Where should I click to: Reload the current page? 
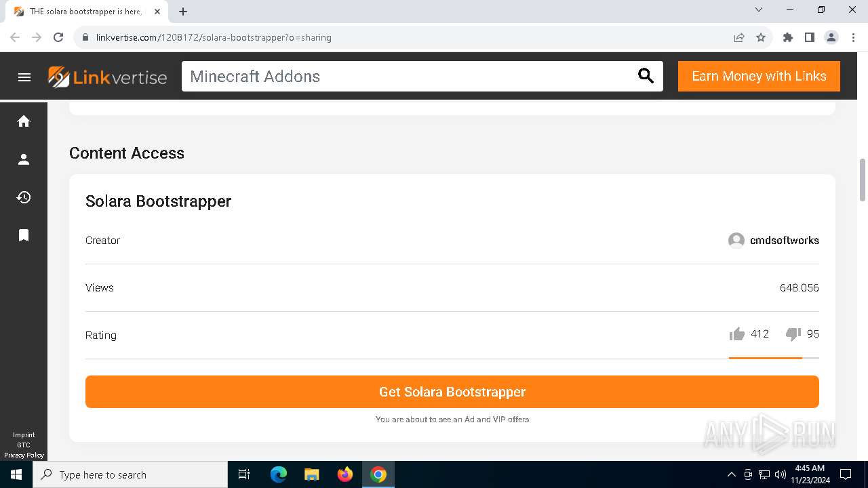pos(58,37)
